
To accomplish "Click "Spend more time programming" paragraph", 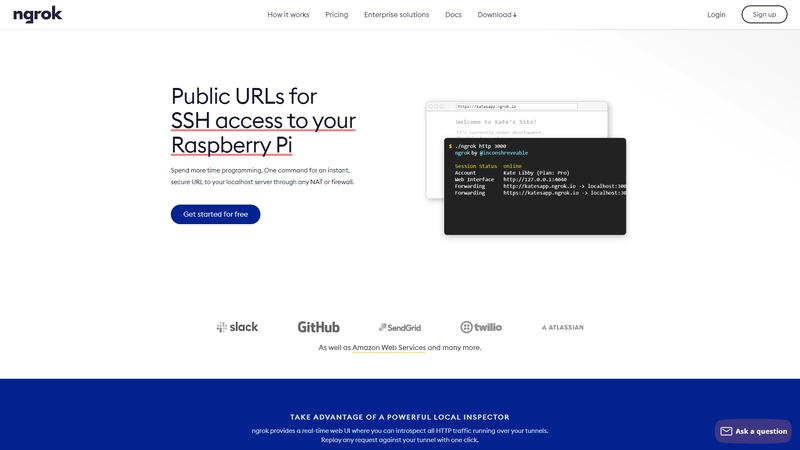I will click(262, 176).
